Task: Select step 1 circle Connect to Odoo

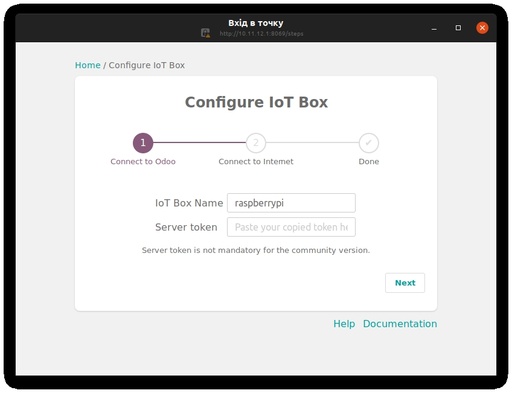Action: 143,143
